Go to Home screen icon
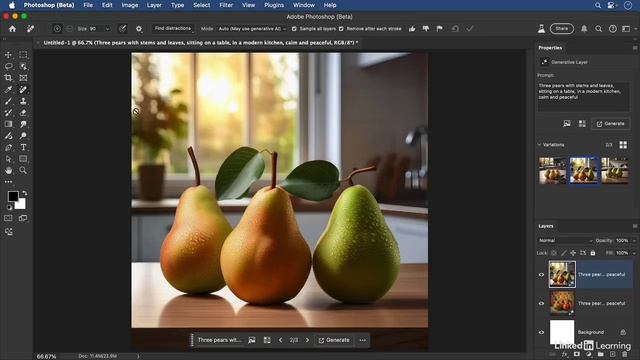640x360 pixels. [x=12, y=29]
